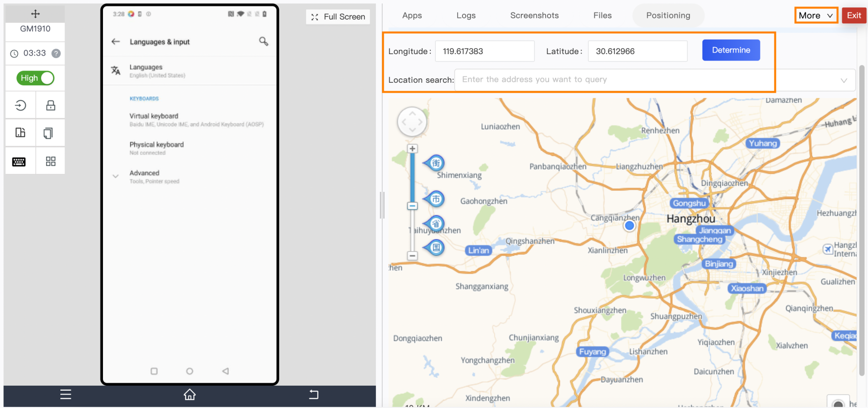Screen dimensions: 868x408
Task: Select the Positioning tab
Action: [x=668, y=15]
